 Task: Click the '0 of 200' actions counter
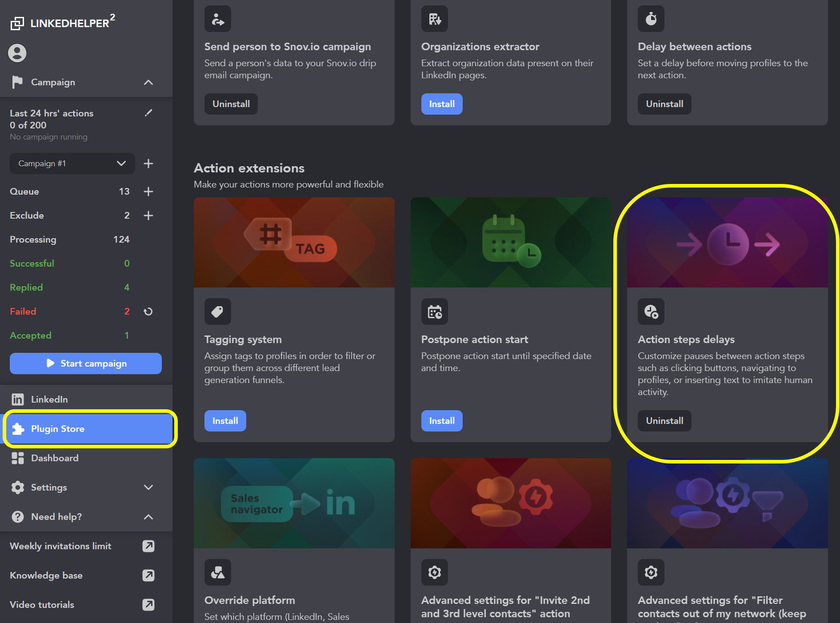[x=28, y=125]
